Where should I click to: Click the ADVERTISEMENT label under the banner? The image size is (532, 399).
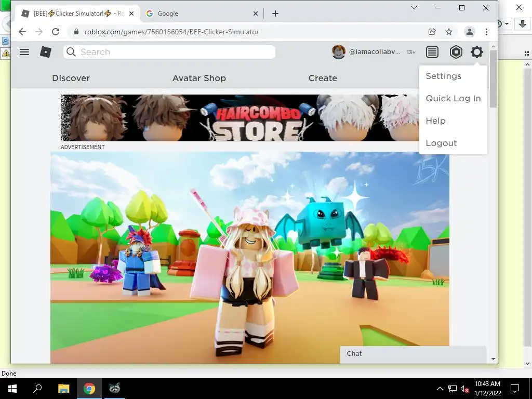(83, 147)
